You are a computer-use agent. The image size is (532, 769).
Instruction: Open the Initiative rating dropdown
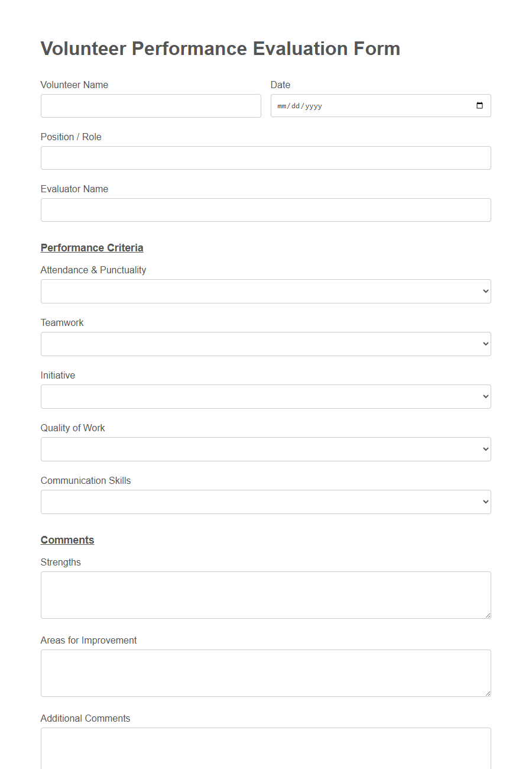coord(266,396)
